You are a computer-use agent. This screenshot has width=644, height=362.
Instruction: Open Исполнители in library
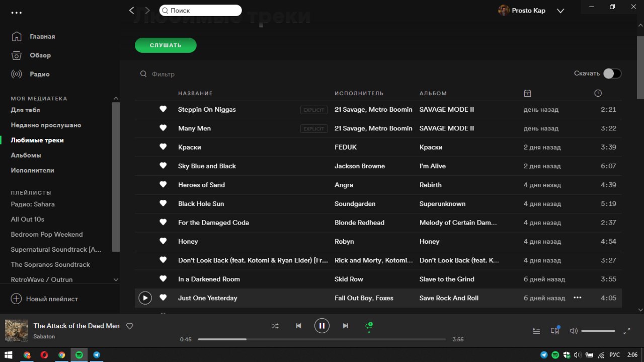pyautogui.click(x=33, y=170)
